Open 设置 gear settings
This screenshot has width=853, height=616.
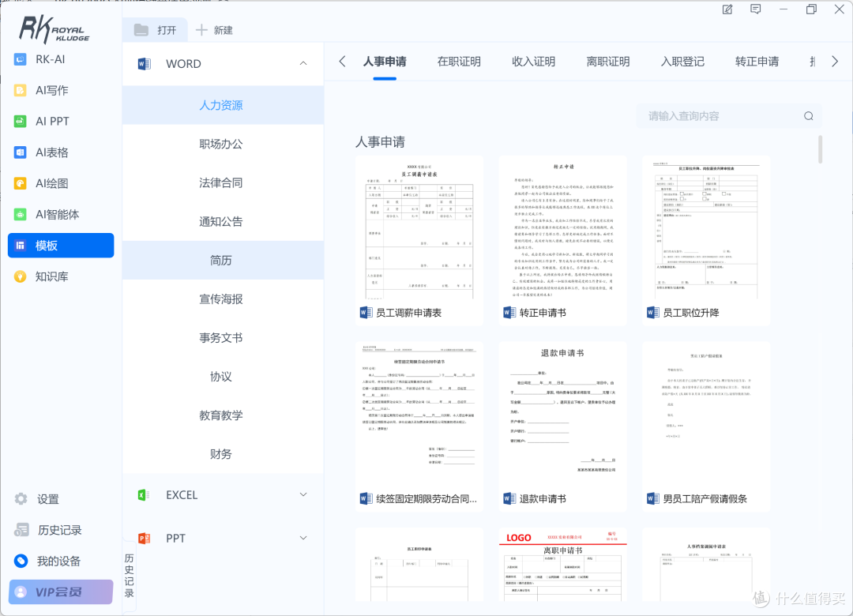tap(21, 499)
